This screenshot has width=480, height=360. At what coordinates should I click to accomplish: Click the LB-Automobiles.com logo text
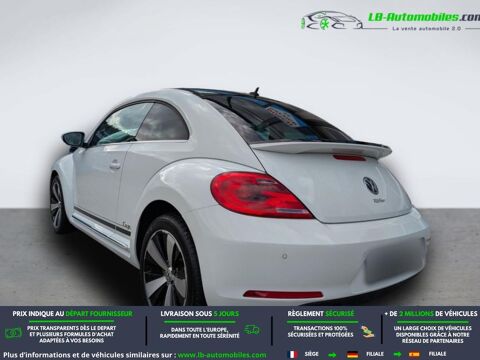pyautogui.click(x=424, y=17)
